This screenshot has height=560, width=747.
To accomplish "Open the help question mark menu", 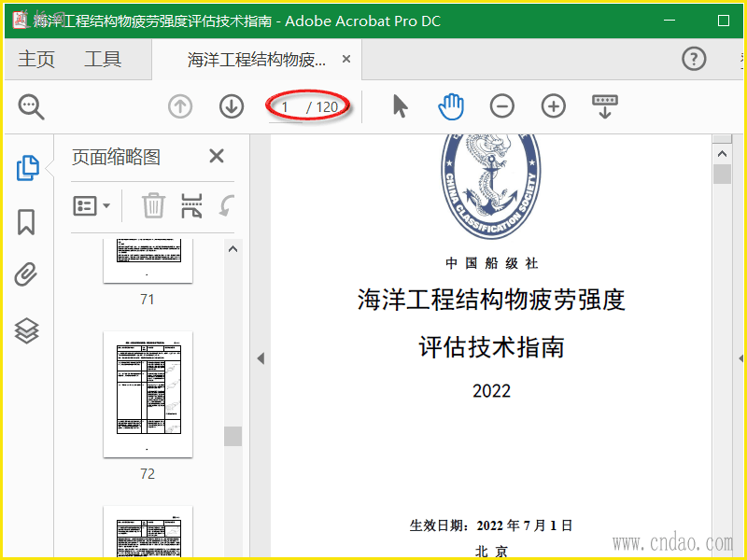I will (x=694, y=59).
